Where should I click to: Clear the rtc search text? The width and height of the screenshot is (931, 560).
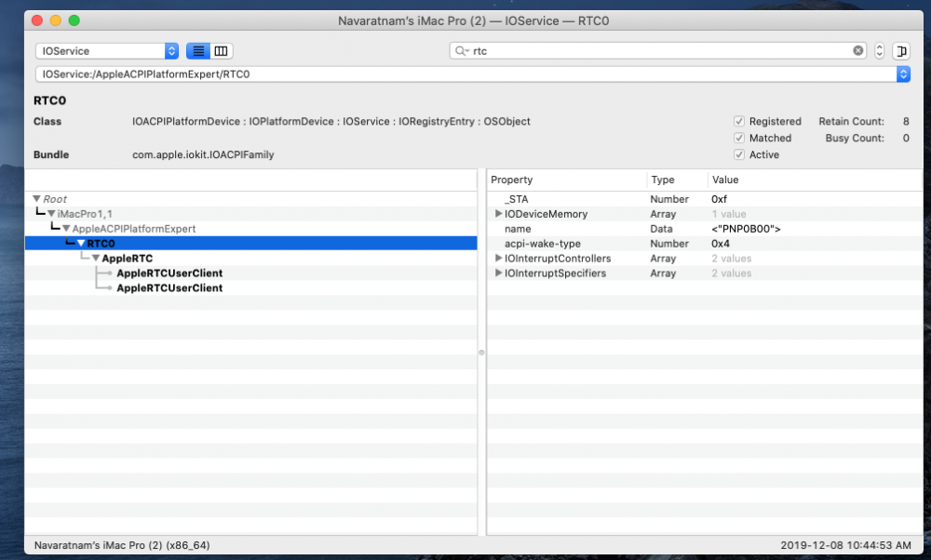click(858, 51)
